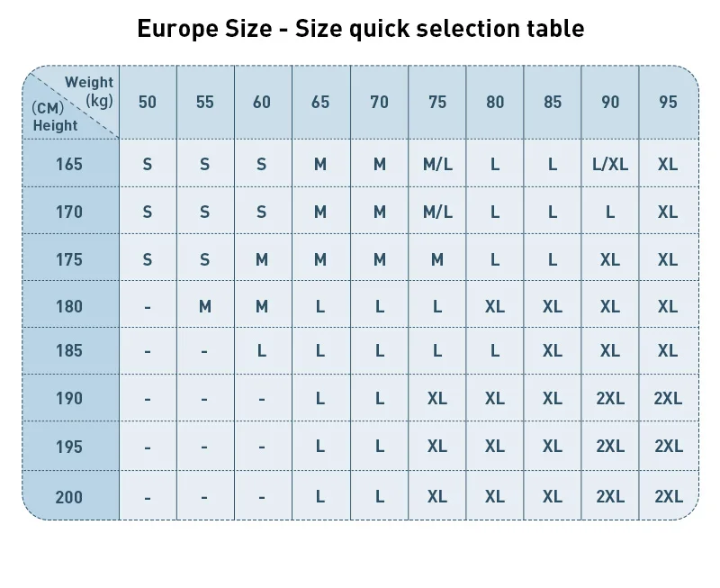
Task: Select the 180 height row header
Action: coord(68,306)
